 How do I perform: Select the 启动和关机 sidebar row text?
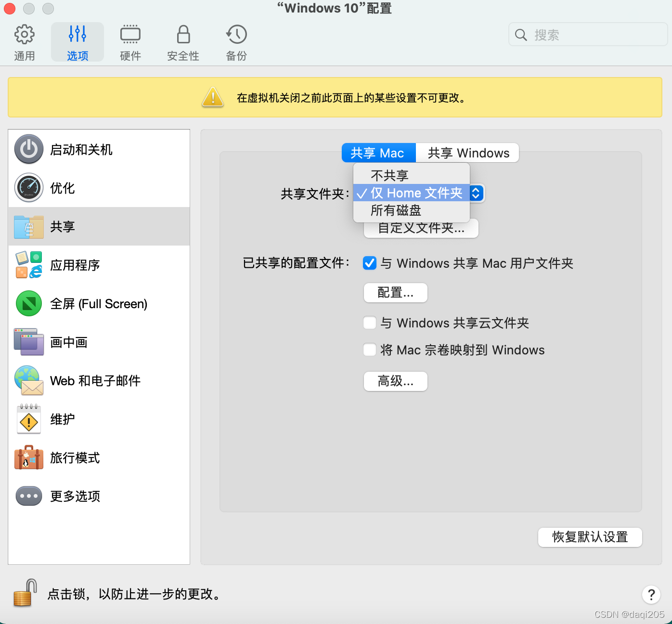point(81,150)
